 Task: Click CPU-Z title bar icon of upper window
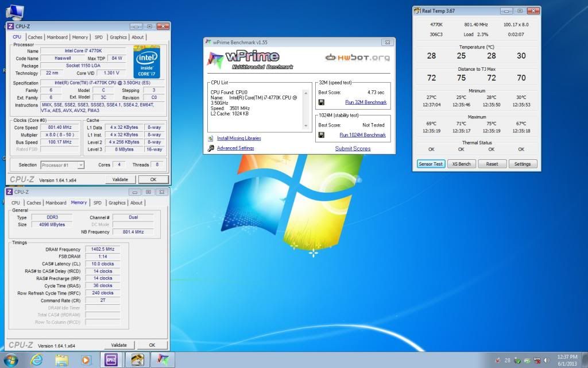(x=10, y=26)
